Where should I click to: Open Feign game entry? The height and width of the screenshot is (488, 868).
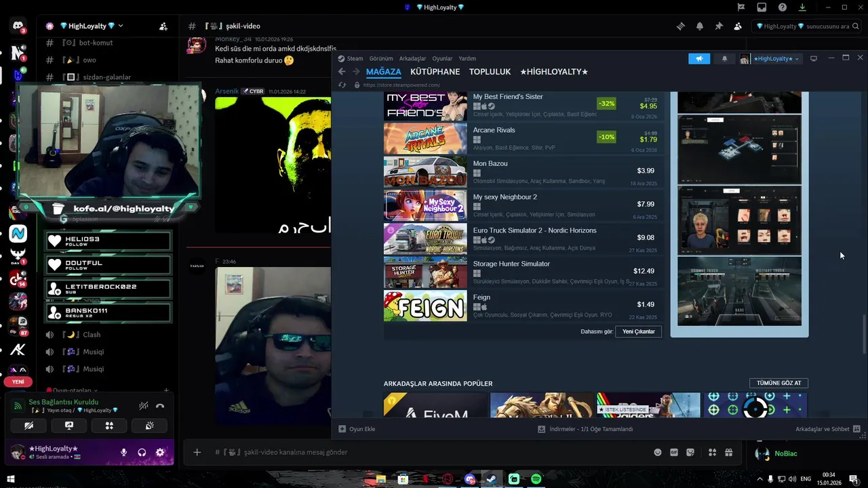522,306
